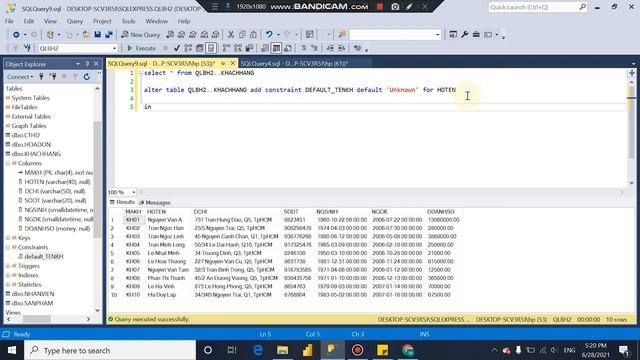Click the Navigate Backward icon
This screenshot has height=360, width=640.
[16, 35]
